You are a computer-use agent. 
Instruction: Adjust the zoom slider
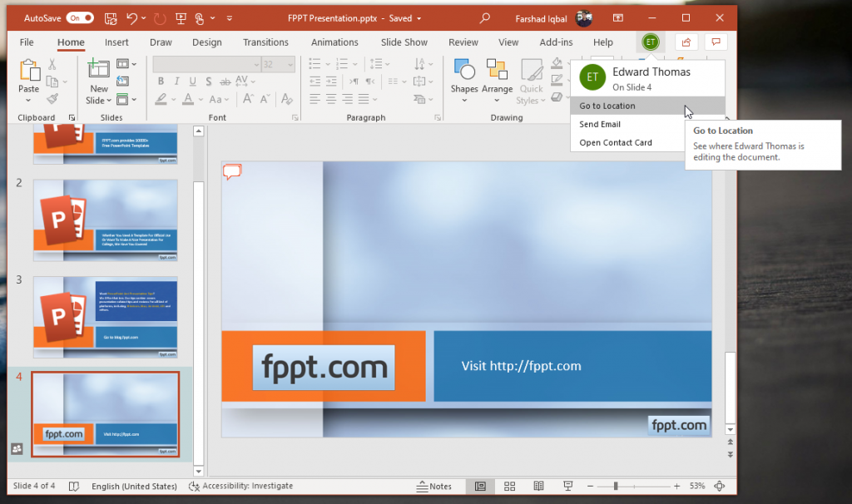pos(616,486)
